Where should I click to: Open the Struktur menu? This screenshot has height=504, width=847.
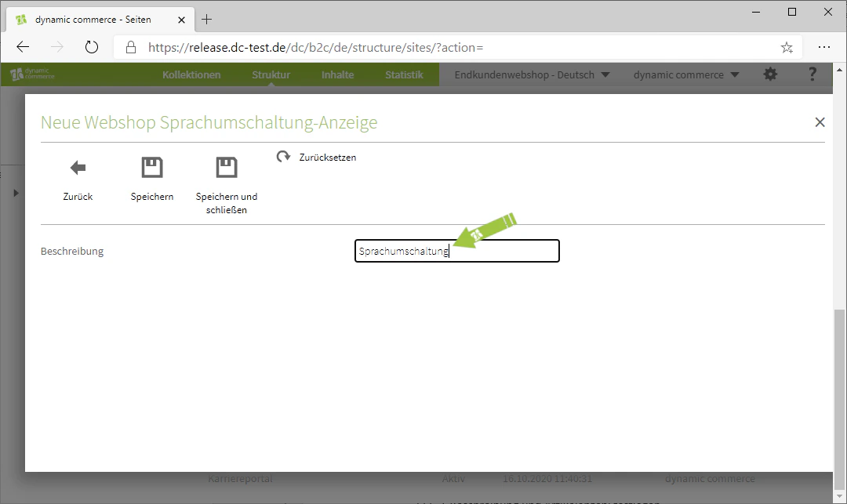pos(271,75)
